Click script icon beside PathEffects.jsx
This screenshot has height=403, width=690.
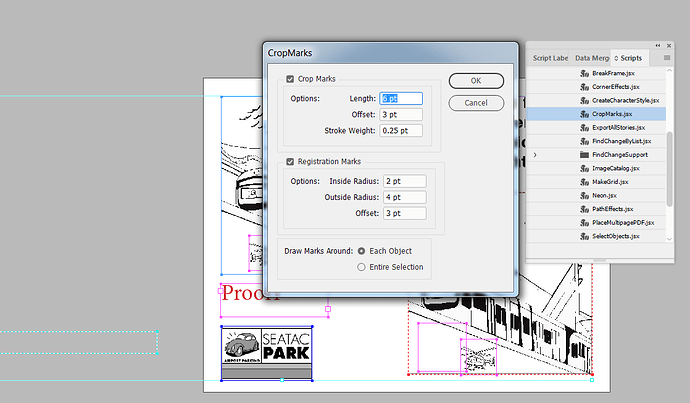click(x=584, y=209)
